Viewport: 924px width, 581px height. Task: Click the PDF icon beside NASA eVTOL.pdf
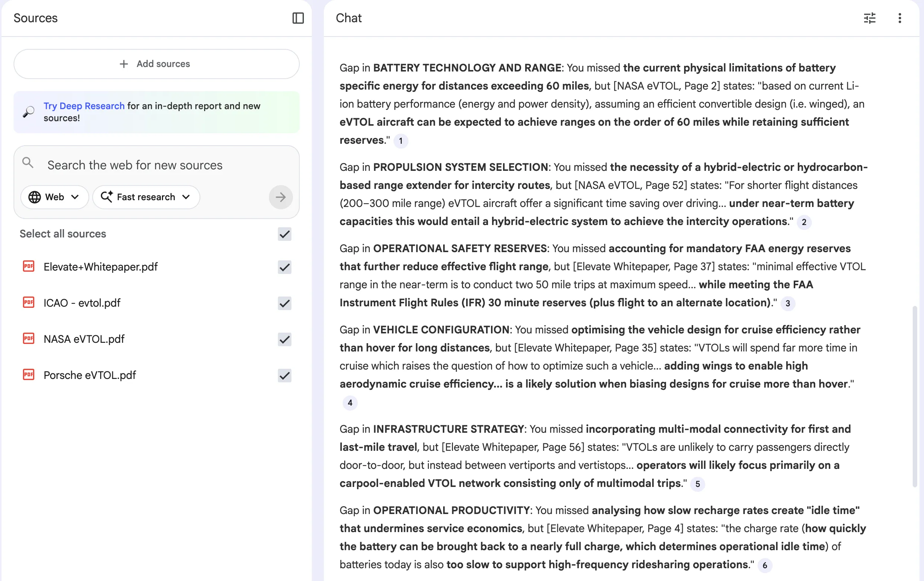29,339
